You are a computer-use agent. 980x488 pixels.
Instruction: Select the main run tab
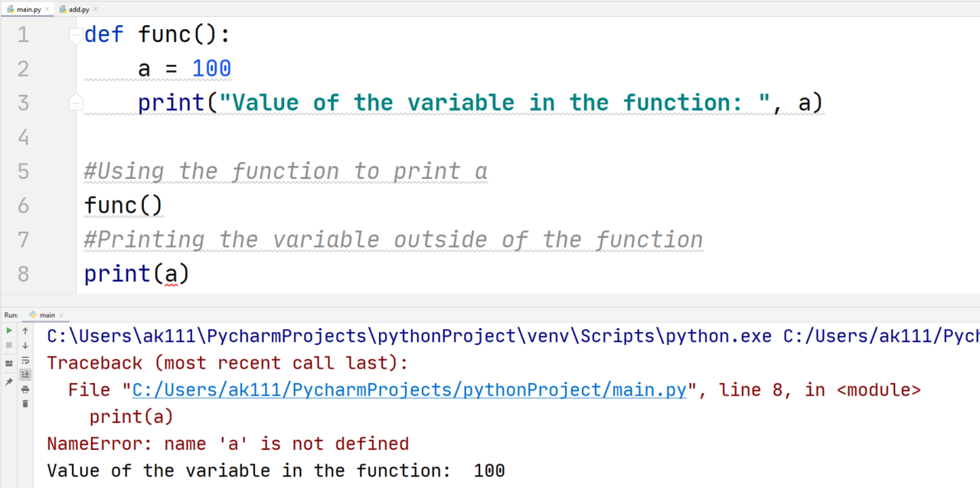pyautogui.click(x=47, y=314)
